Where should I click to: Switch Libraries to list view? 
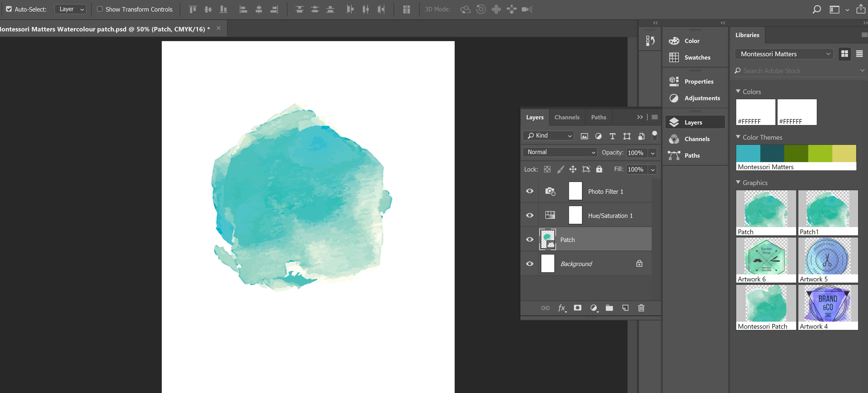pos(859,54)
